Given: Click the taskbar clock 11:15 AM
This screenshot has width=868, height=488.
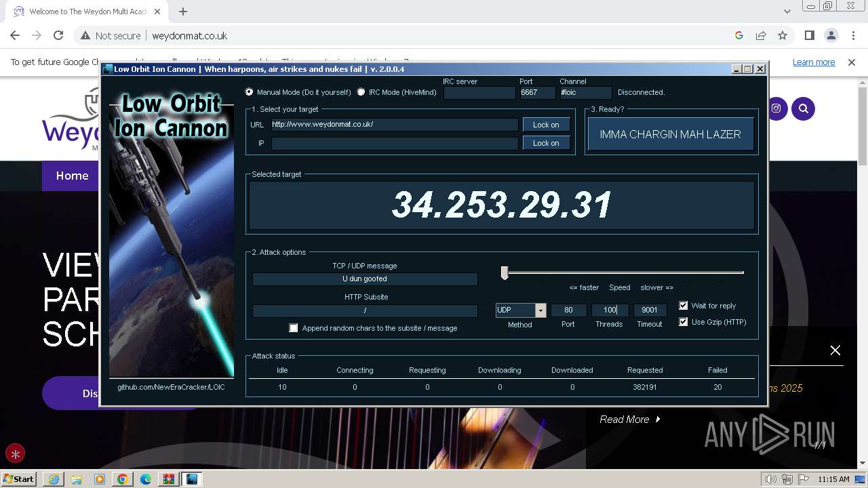Looking at the screenshot, I should pos(833,479).
